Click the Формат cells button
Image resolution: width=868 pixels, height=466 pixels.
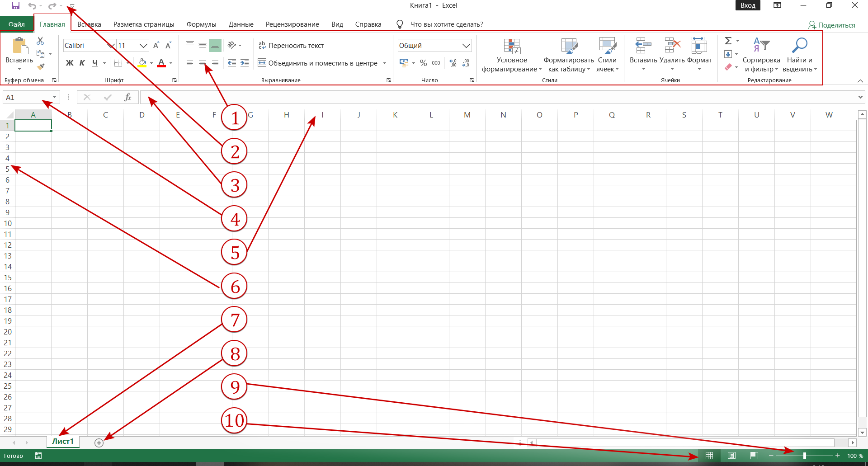[699, 55]
